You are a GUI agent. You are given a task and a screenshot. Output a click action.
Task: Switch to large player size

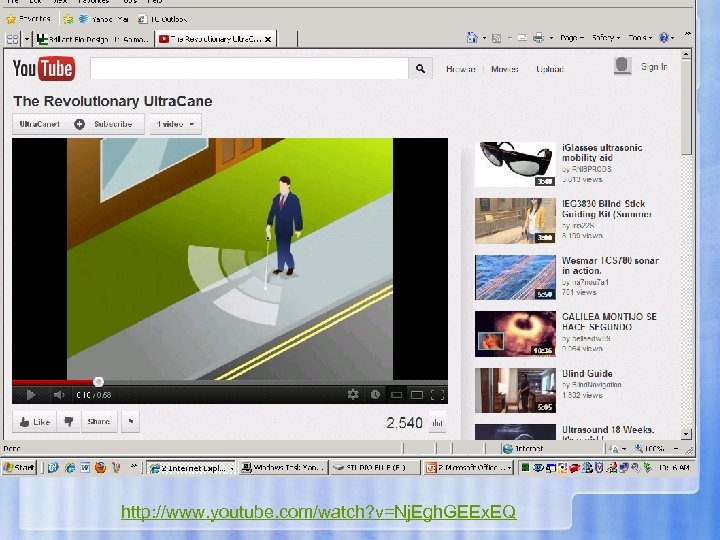417,395
